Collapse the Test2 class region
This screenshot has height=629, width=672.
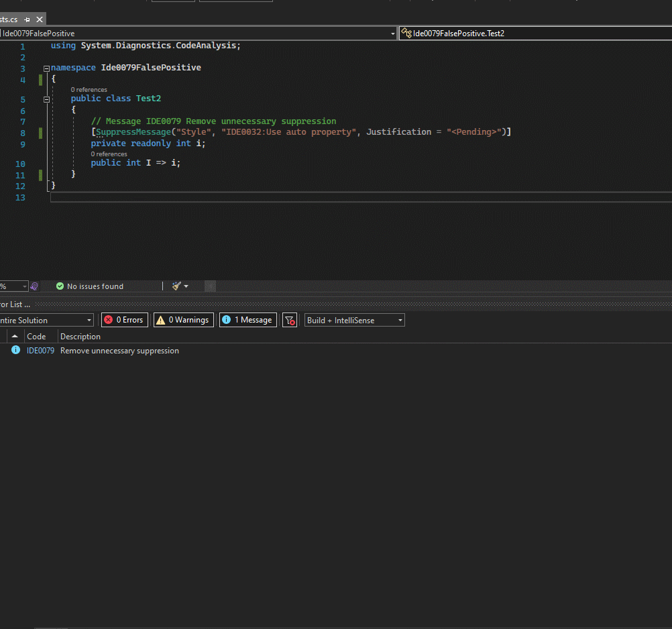coord(46,99)
